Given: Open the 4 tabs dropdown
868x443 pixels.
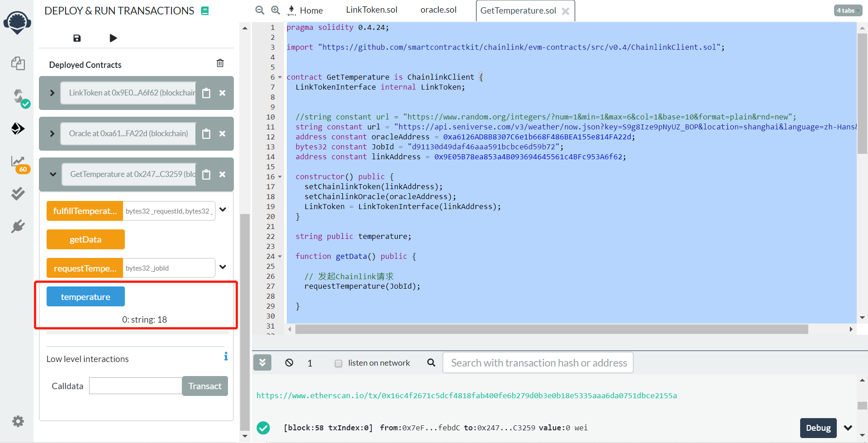Looking at the screenshot, I should pos(847,10).
